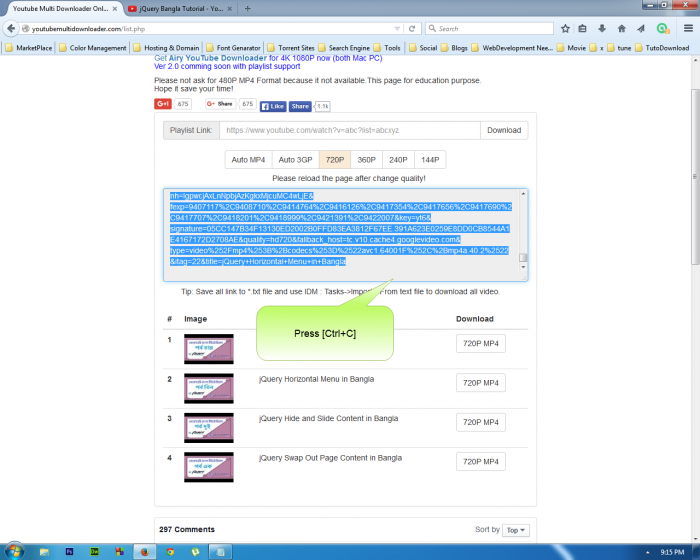700x560 pixels.
Task: Open the Torrent Sites bookmarks folder
Action: (x=291, y=48)
